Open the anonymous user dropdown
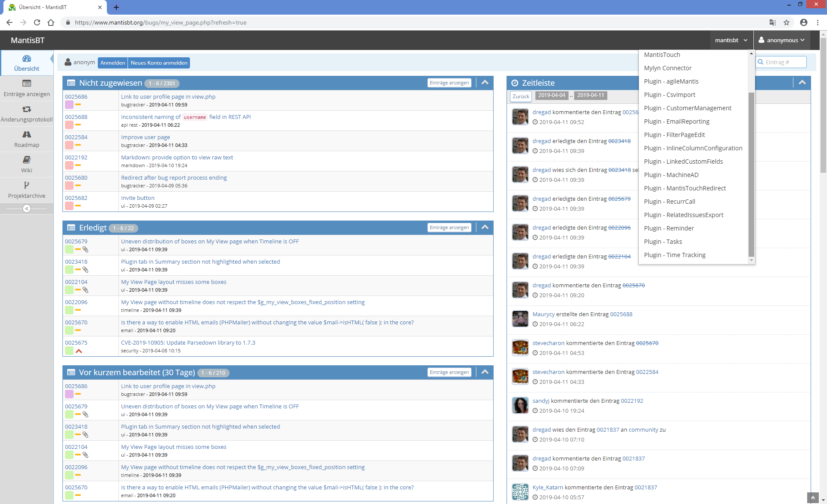The width and height of the screenshot is (827, 504). click(x=782, y=40)
